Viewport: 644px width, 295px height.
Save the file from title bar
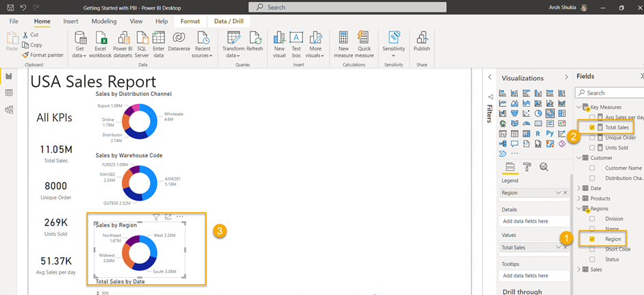pyautogui.click(x=11, y=8)
